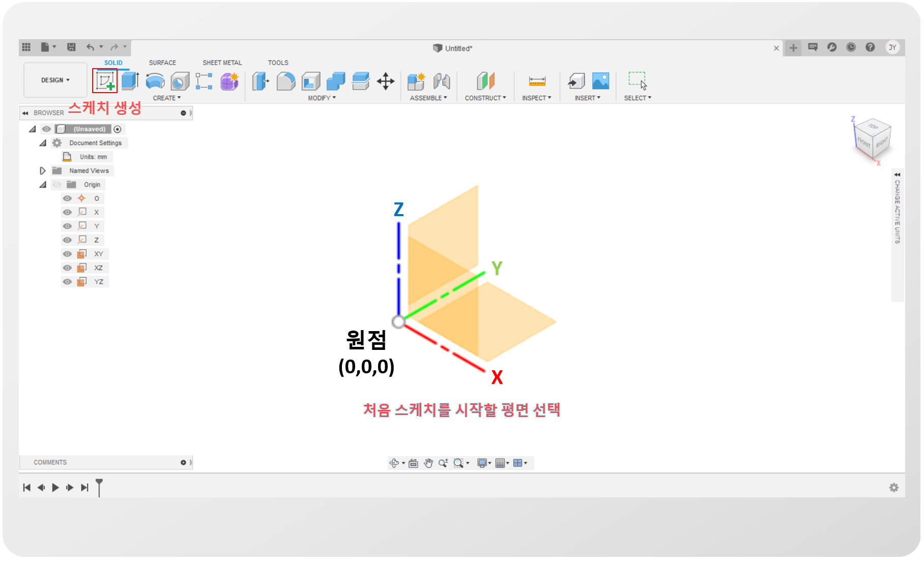Play the timeline

[x=55, y=488]
